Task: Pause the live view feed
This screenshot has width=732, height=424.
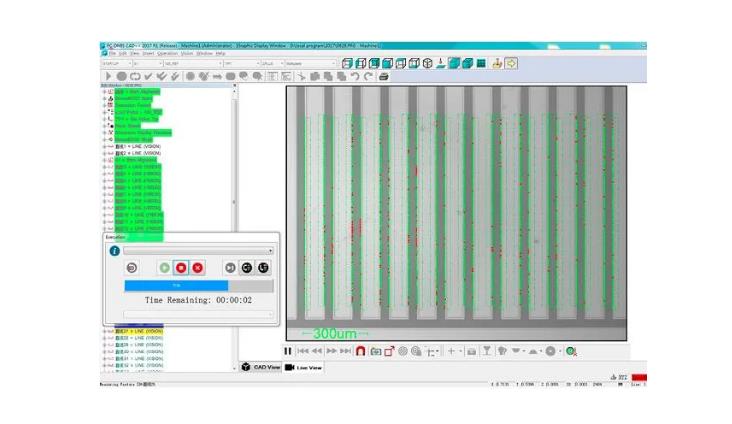Action: 288,351
